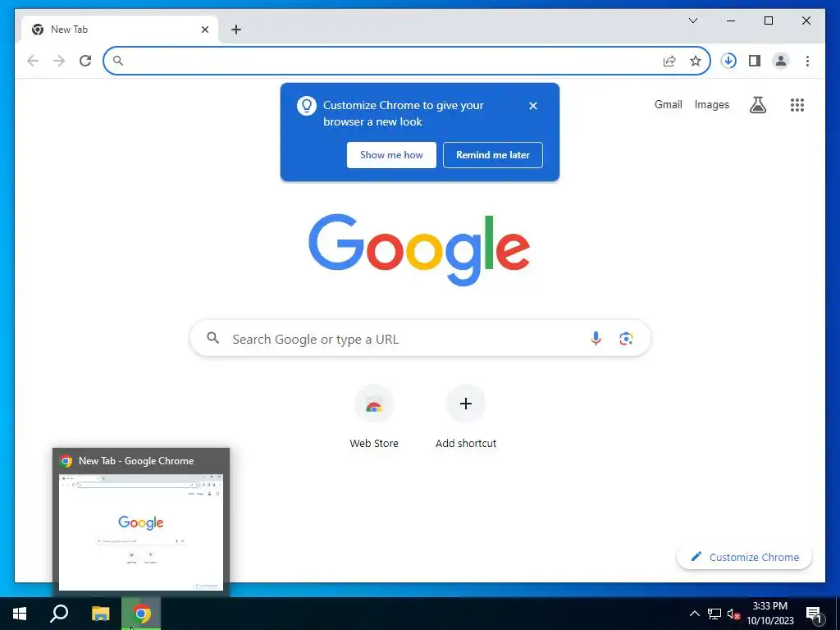The width and height of the screenshot is (840, 630).
Task: Open the notification center icon
Action: (815, 615)
